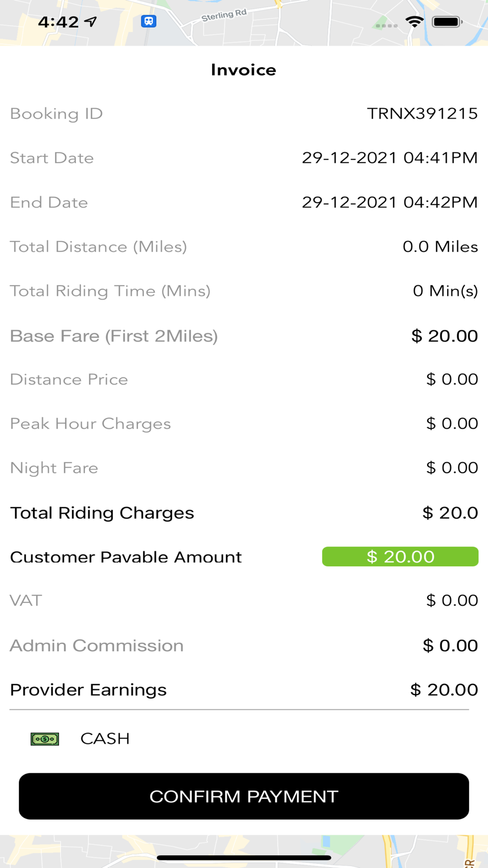Tap the home indicator bar

(244, 857)
